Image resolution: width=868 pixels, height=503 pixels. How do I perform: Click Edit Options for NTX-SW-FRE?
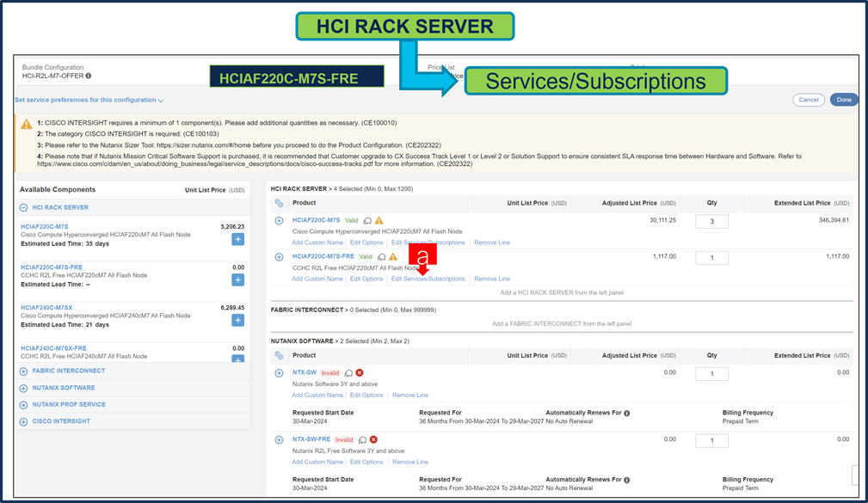coord(366,462)
